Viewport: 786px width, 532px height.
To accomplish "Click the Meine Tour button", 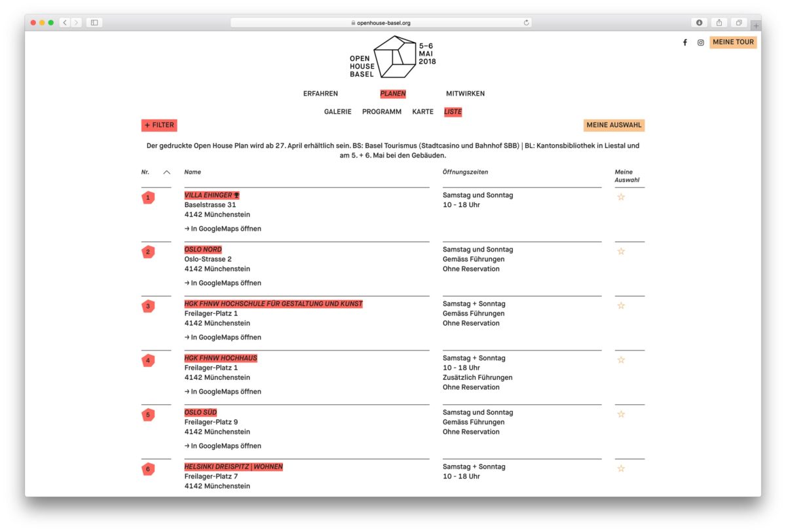I will click(733, 43).
